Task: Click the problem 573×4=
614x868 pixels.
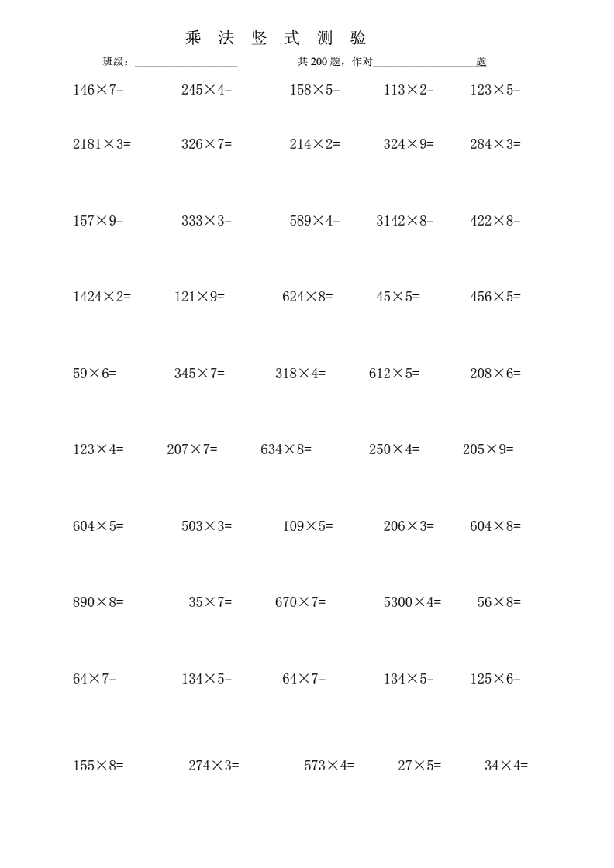Action: coord(329,766)
